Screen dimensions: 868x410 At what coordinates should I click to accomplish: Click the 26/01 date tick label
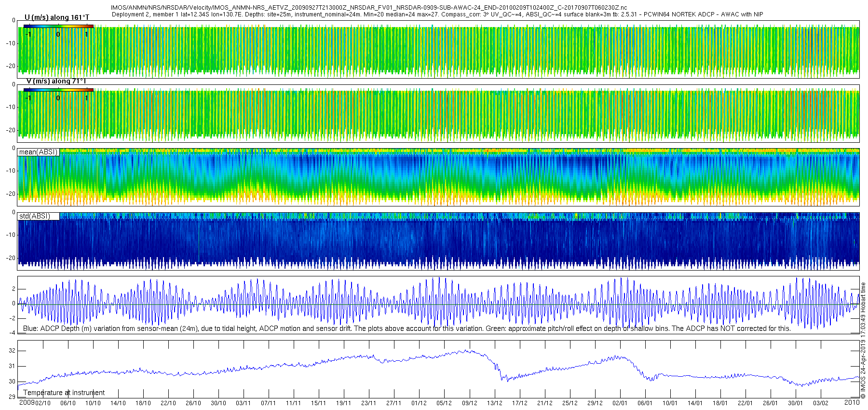click(771, 403)
